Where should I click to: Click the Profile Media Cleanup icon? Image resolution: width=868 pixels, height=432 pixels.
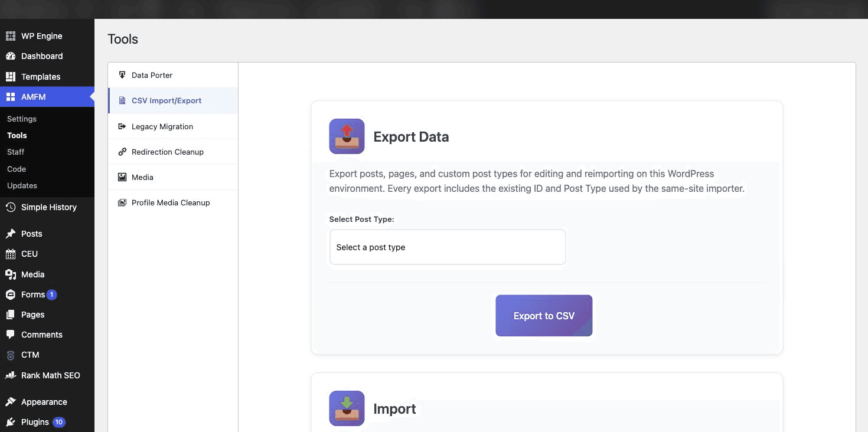(122, 202)
